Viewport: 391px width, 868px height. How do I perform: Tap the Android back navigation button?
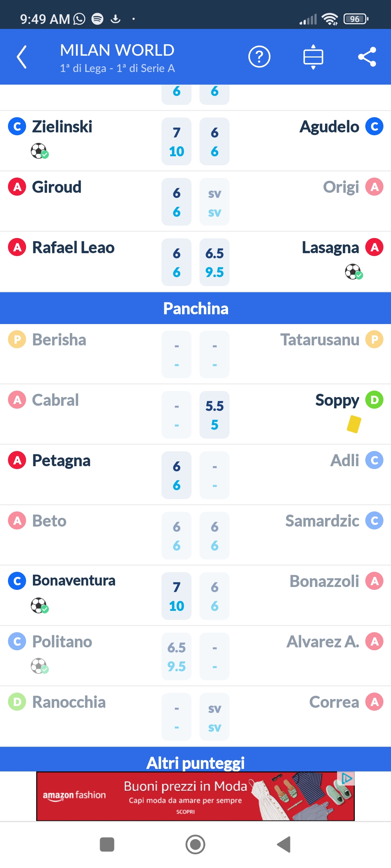284,844
